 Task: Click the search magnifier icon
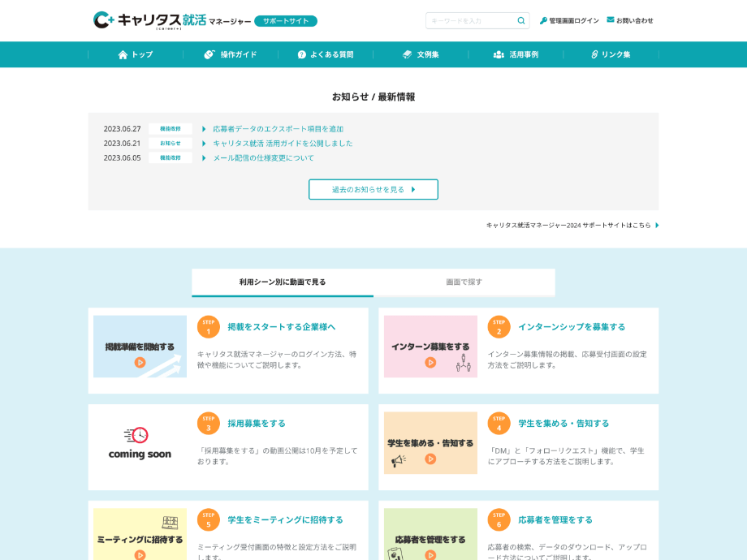520,20
